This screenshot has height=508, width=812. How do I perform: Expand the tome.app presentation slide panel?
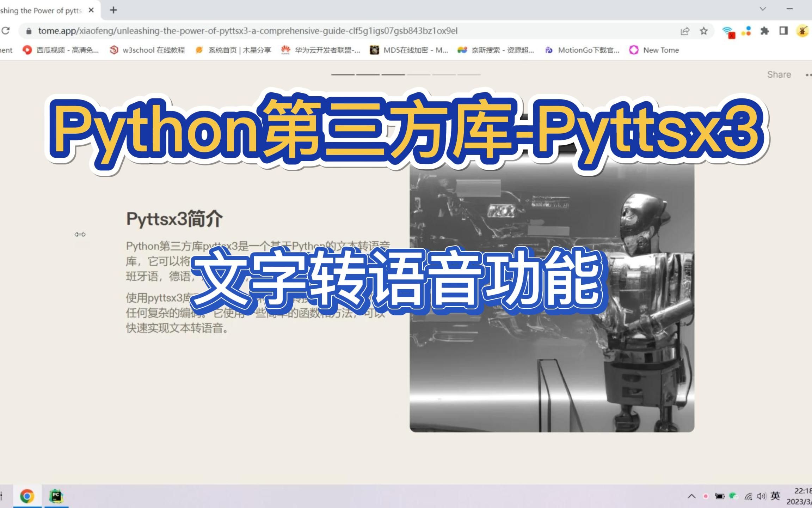click(80, 234)
